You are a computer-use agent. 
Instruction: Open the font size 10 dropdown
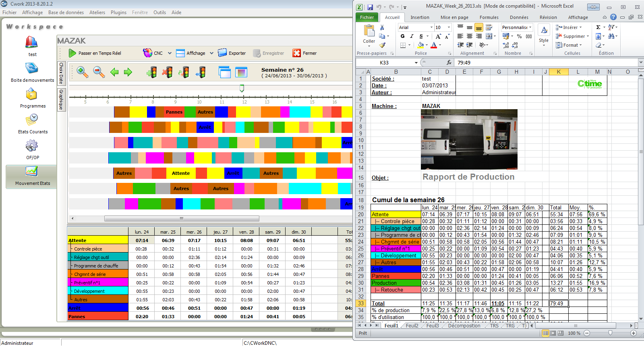tap(449, 27)
